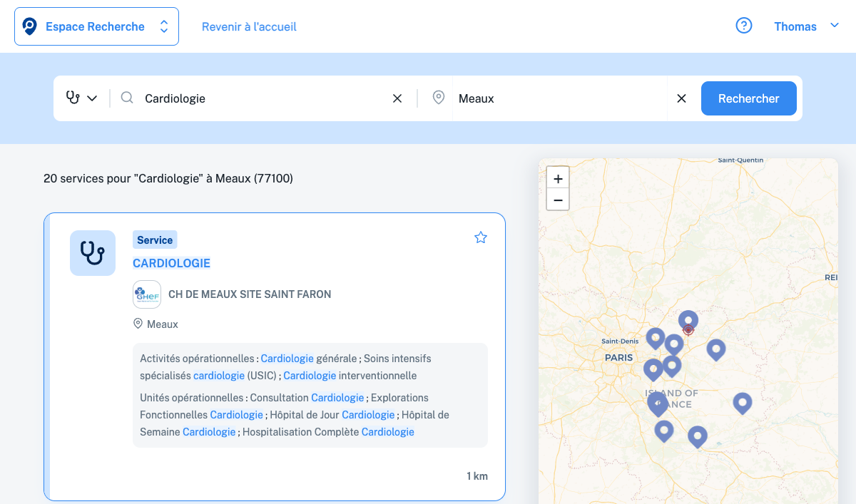Open the Espace Recherche switcher dropdown
This screenshot has height=504, width=856.
tap(163, 26)
